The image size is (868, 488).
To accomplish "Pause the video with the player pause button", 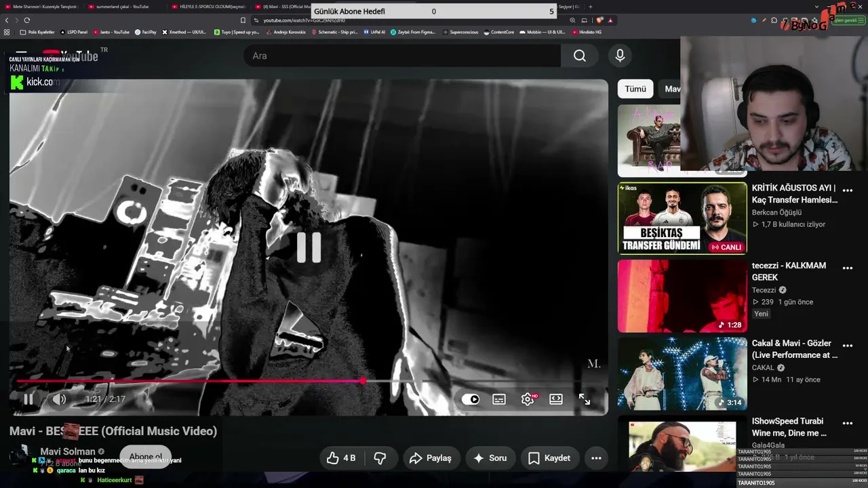I will pyautogui.click(x=28, y=399).
